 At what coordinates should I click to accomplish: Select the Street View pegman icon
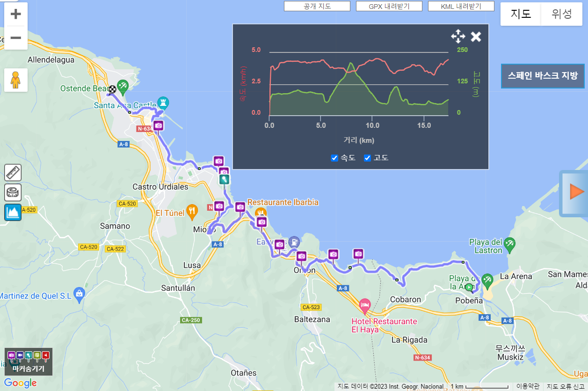(x=16, y=80)
